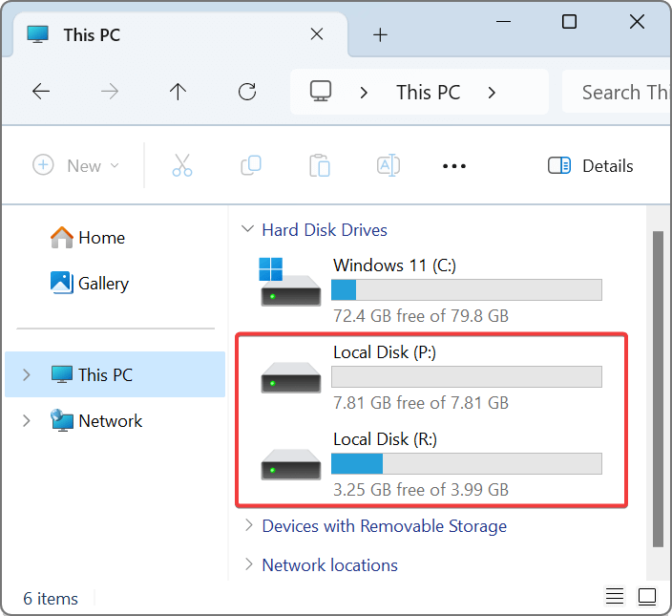This screenshot has width=672, height=616.
Task: Toggle the Details pane
Action: point(591,166)
